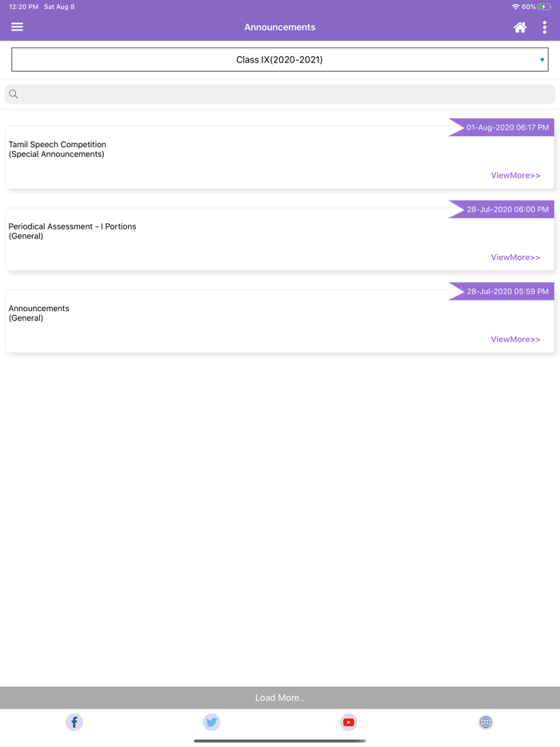Expand the class selector arrow
Viewport: 560px width, 747px height.
click(542, 59)
